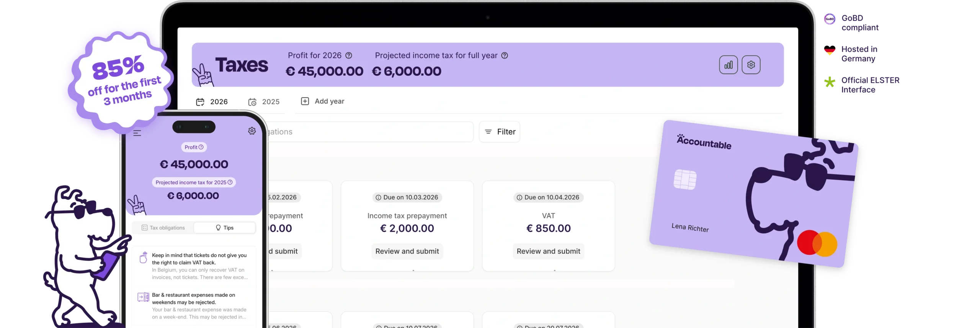This screenshot has width=980, height=328.
Task: Expand the Bar & restaurant expenses tip
Action: click(x=199, y=306)
